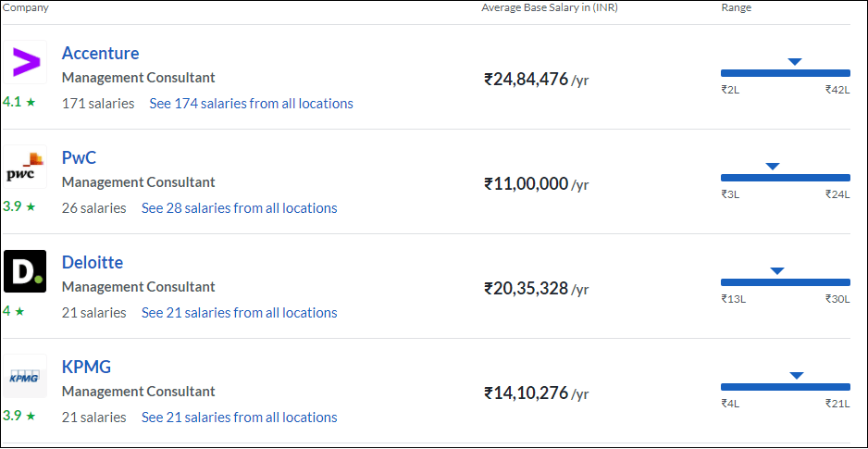The image size is (868, 449).
Task: Click Deloitte salary range bar
Action: pos(785,282)
